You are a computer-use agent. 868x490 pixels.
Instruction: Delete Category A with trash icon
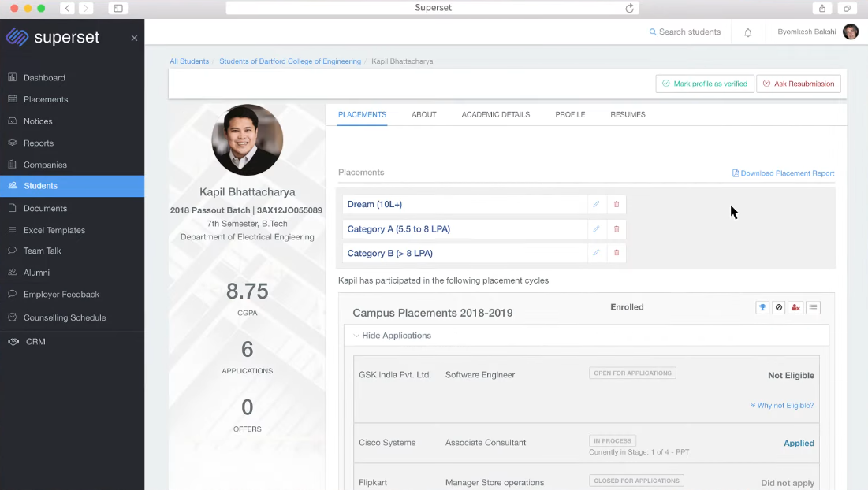[x=617, y=229]
